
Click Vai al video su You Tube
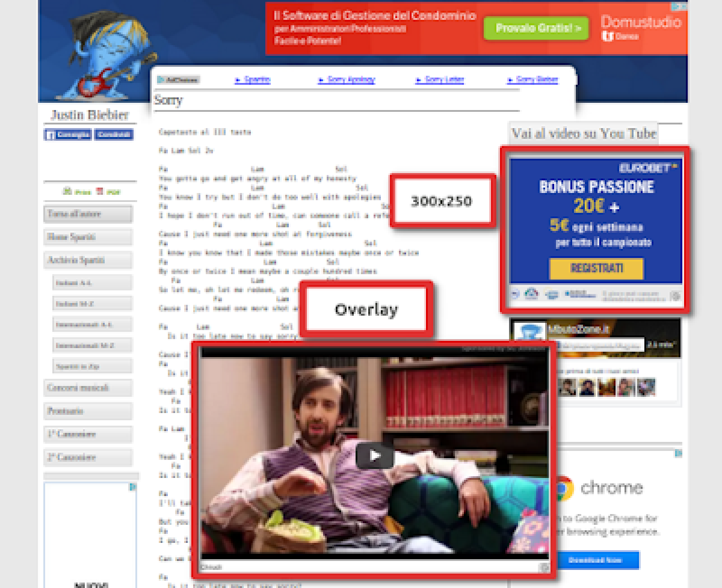[583, 133]
